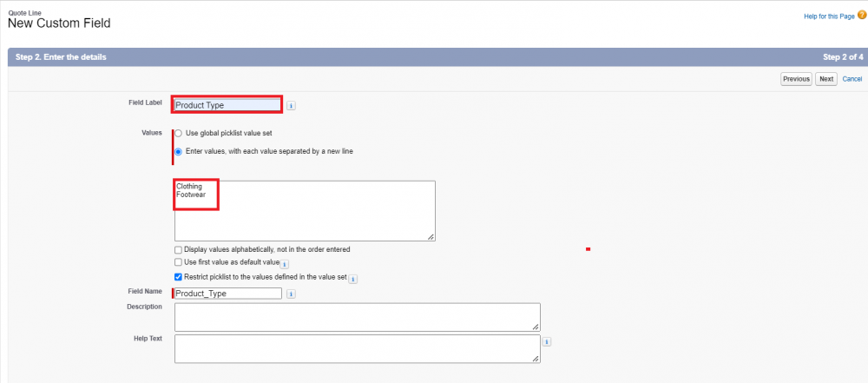Uncheck Restrict picklist to defined values

pos(178,276)
